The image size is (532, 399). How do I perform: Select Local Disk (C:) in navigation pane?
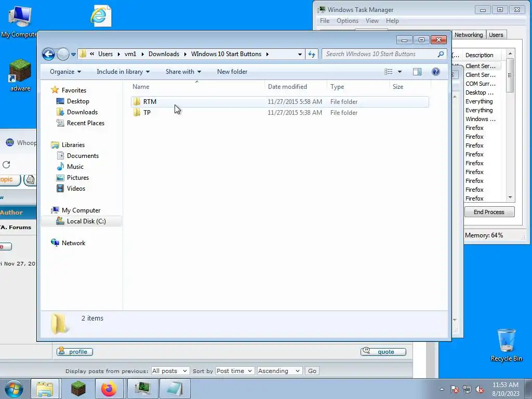[x=82, y=221]
